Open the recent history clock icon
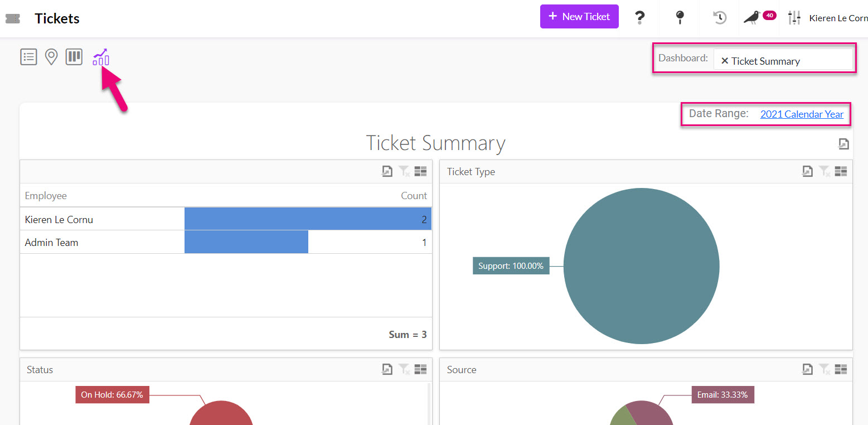 pyautogui.click(x=720, y=17)
